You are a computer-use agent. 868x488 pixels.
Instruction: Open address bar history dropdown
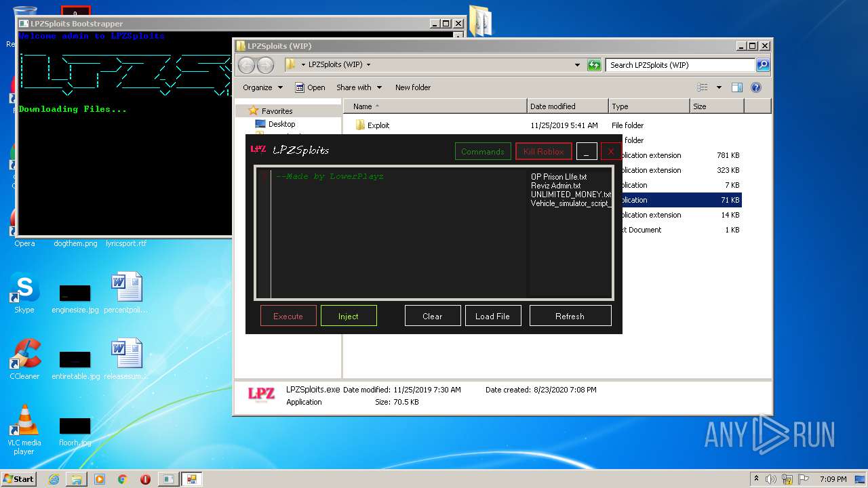click(x=577, y=65)
